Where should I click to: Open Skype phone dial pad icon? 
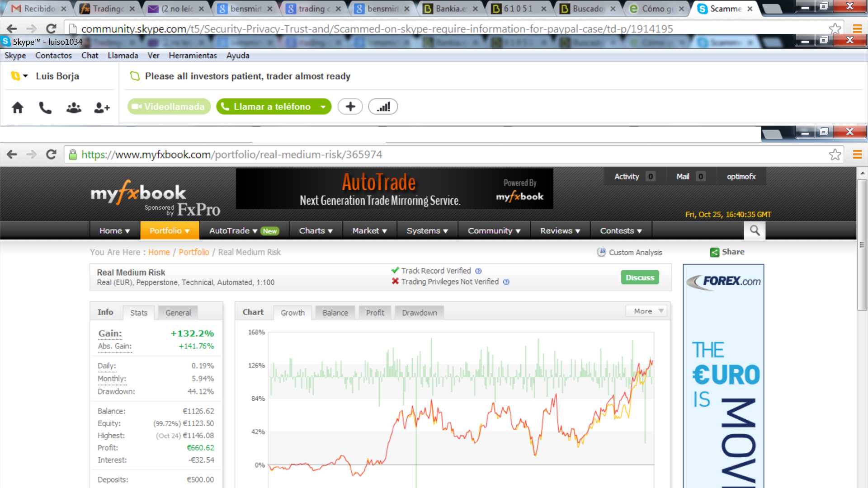[45, 108]
